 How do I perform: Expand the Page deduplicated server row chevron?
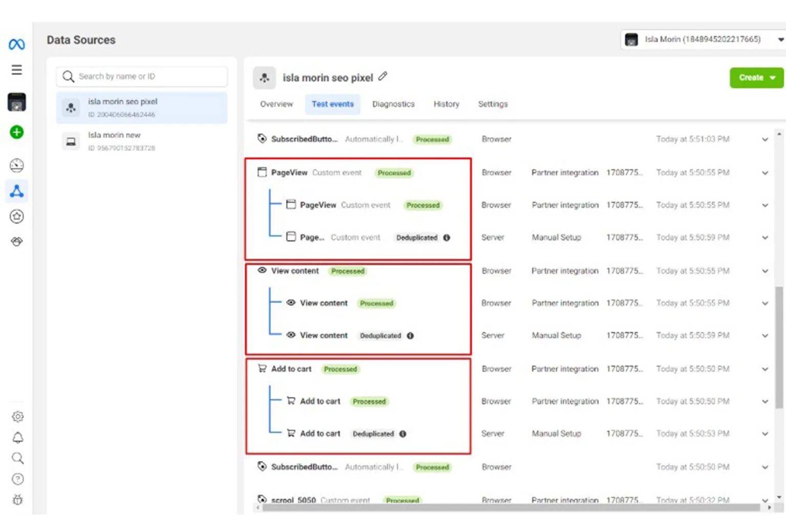coord(765,237)
